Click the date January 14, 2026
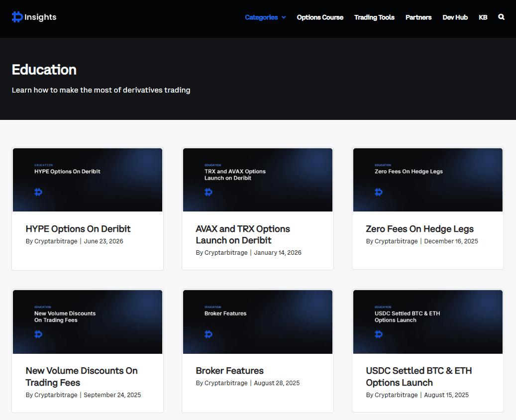Screen dimensions: 516x420 278,253
